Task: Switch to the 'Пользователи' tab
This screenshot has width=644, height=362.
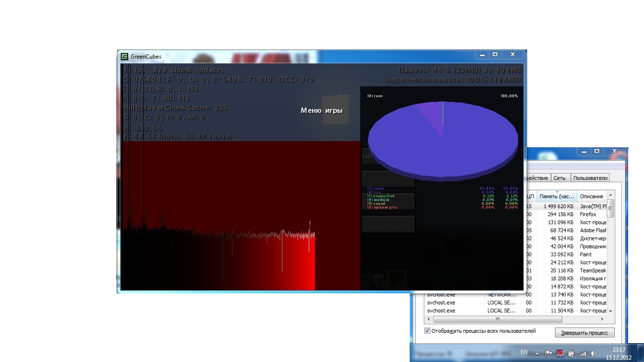Action: (x=590, y=178)
